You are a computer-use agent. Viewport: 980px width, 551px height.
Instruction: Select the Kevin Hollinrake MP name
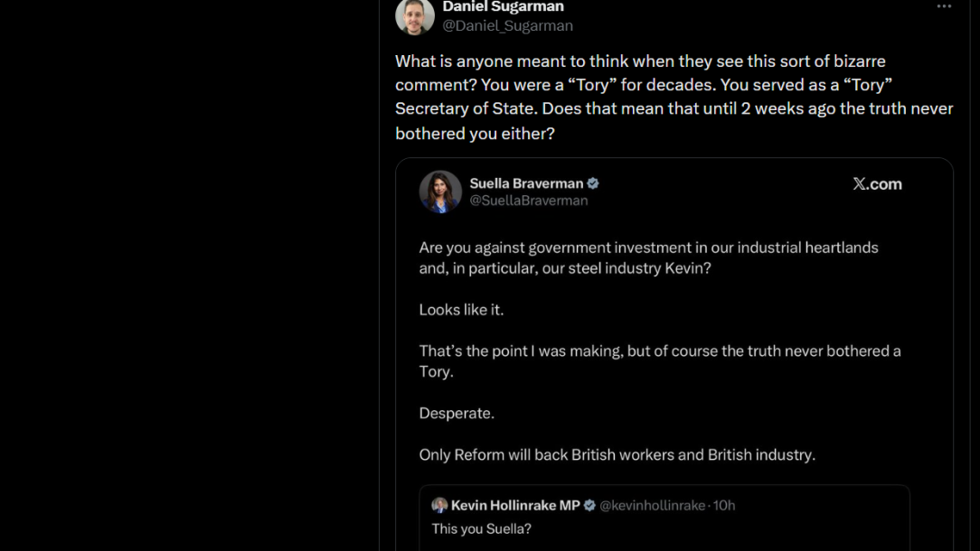click(x=515, y=506)
